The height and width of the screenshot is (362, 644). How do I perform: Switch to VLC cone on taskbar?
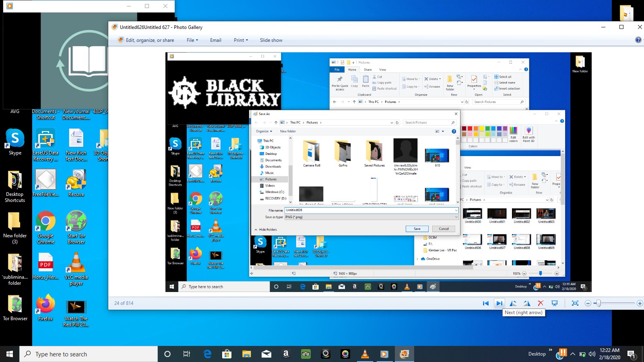(365, 354)
